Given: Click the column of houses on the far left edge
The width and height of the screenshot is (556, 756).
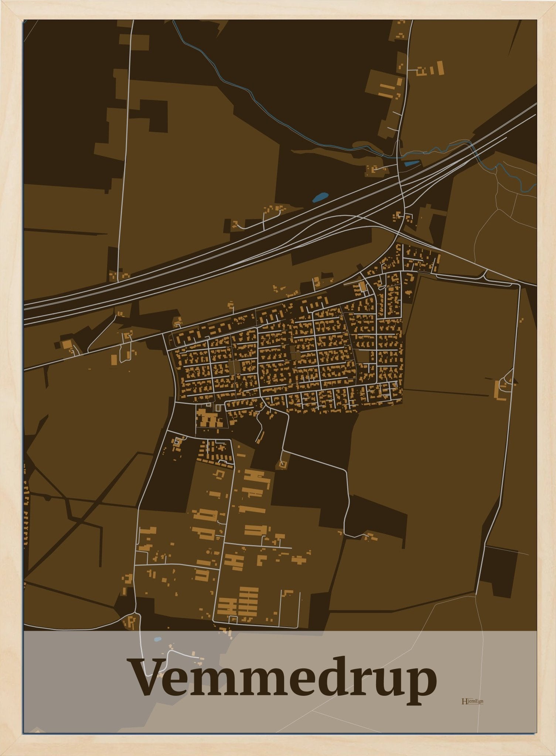Looking at the screenshot, I should click(26, 517).
